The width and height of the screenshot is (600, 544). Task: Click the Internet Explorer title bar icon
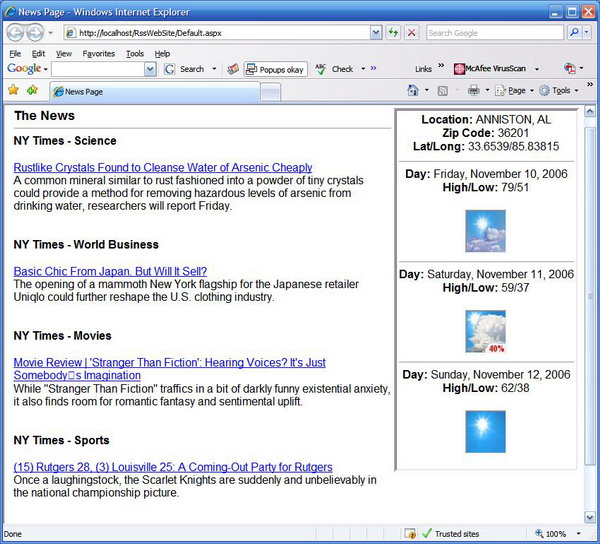click(x=10, y=11)
